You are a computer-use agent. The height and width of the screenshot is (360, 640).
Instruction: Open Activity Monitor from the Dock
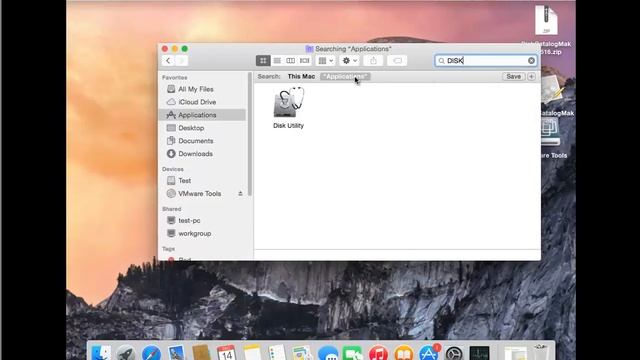point(480,353)
